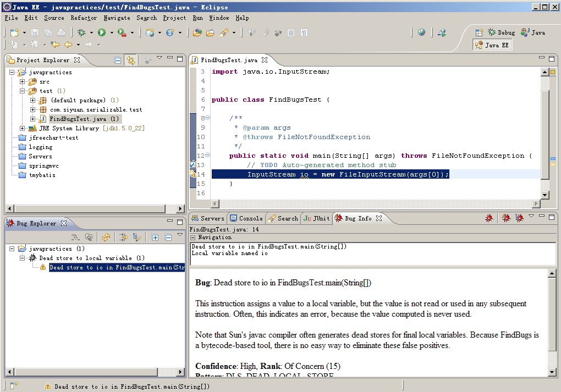This screenshot has height=392, width=561.
Task: Click the Back navigation arrow icon
Action: coord(67,45)
